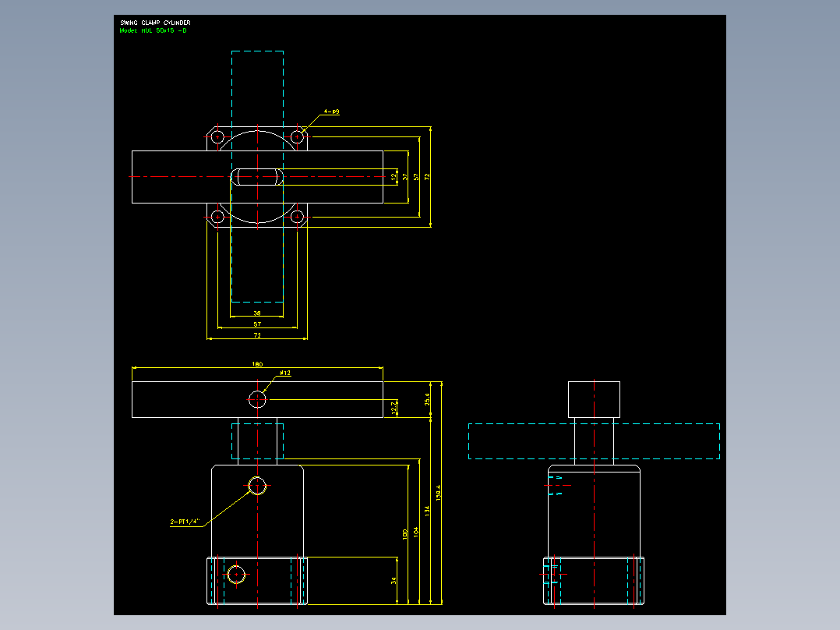The image size is (840, 630).
Task: Click the PT1/4 port circle on cylinder body
Action: (x=257, y=486)
